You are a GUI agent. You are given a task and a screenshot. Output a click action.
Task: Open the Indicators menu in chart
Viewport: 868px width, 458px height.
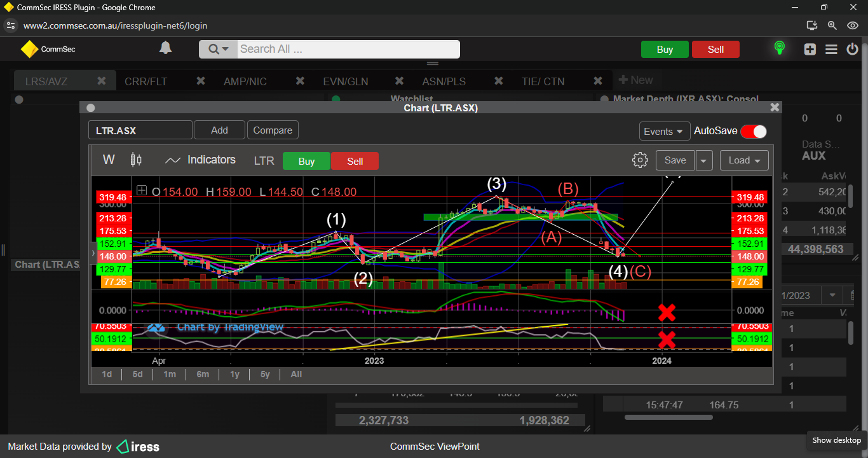pyautogui.click(x=200, y=160)
